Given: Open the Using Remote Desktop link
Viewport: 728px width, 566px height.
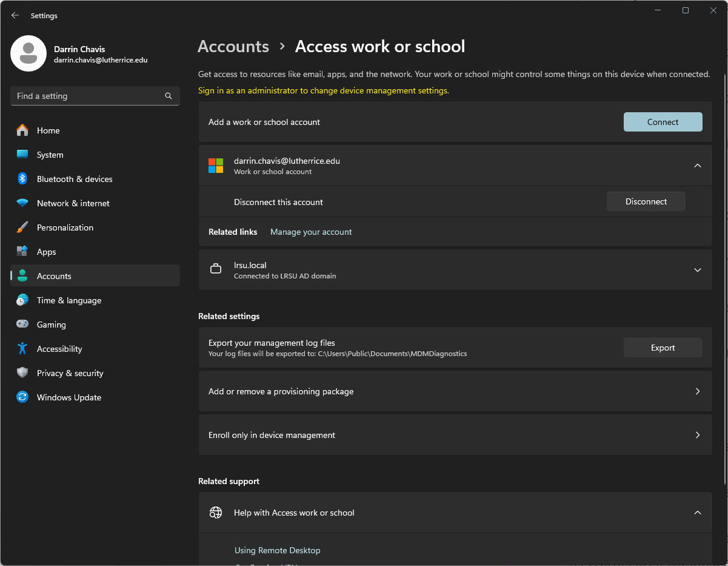Looking at the screenshot, I should click(277, 550).
